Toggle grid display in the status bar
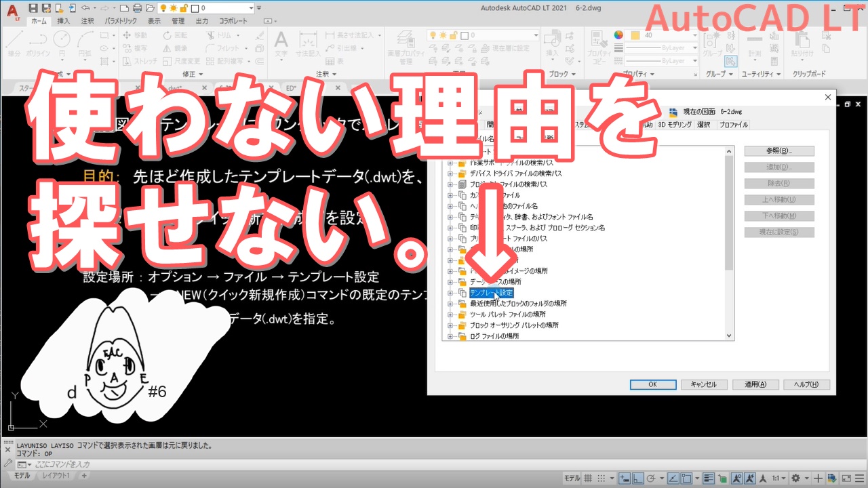The height and width of the screenshot is (488, 868). [x=587, y=476]
